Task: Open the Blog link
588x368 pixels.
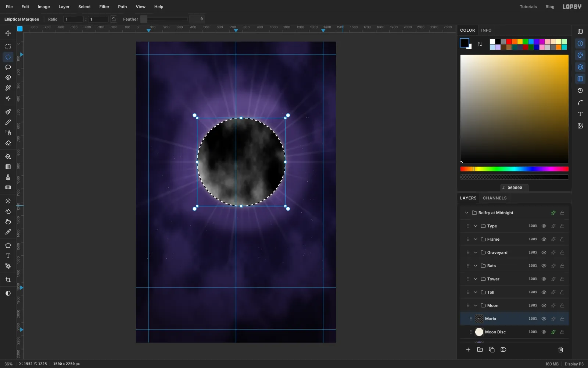Action: pyautogui.click(x=550, y=7)
